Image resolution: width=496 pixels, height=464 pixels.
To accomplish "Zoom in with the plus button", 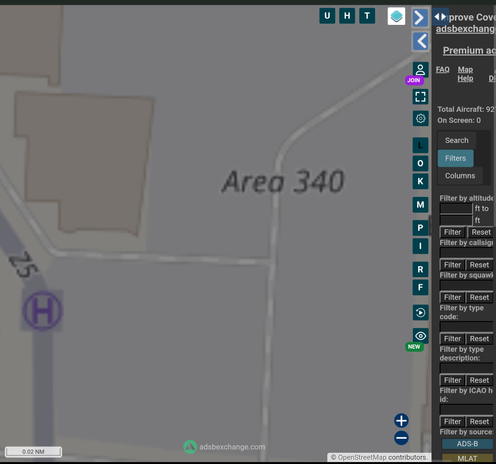I will click(x=401, y=421).
